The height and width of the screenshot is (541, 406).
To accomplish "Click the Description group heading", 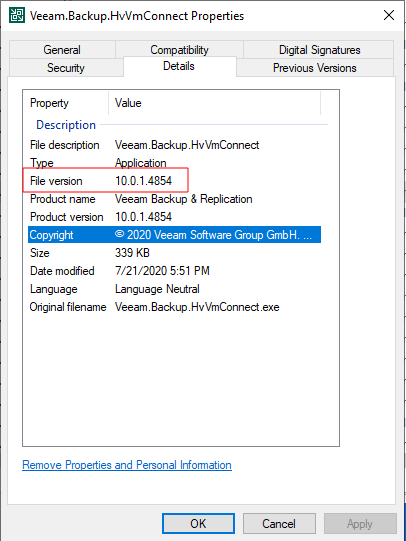I will (x=66, y=125).
